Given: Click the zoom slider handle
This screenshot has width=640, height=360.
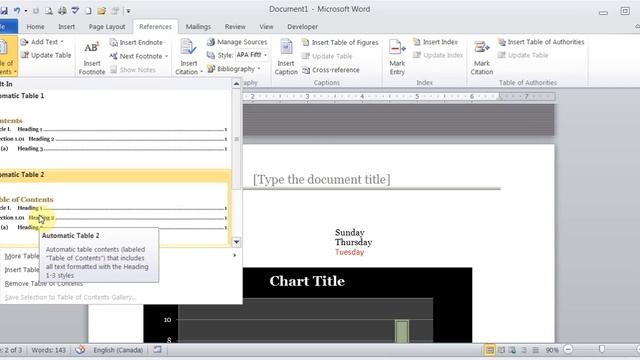Looking at the screenshot, I should tap(602, 349).
